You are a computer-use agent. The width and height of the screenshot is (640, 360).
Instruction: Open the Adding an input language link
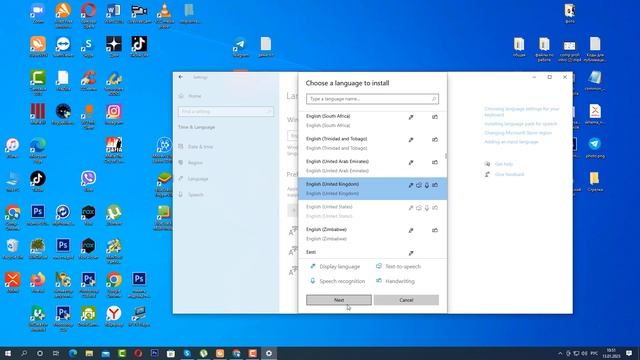point(511,142)
